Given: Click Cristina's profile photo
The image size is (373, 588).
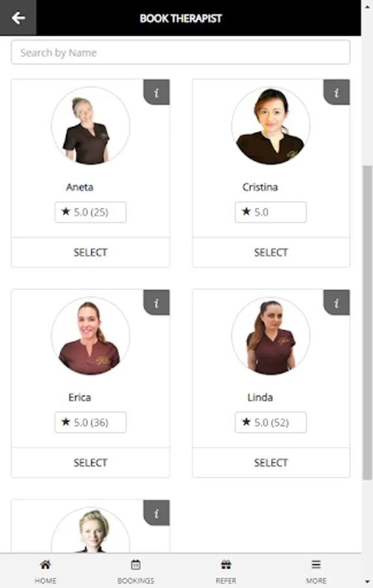Looking at the screenshot, I should [x=270, y=126].
